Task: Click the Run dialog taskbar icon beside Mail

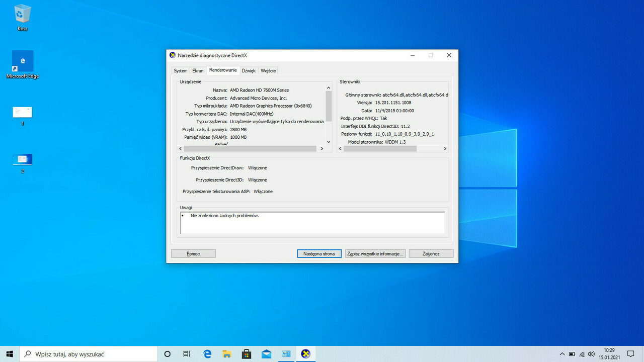Action: tap(286, 354)
